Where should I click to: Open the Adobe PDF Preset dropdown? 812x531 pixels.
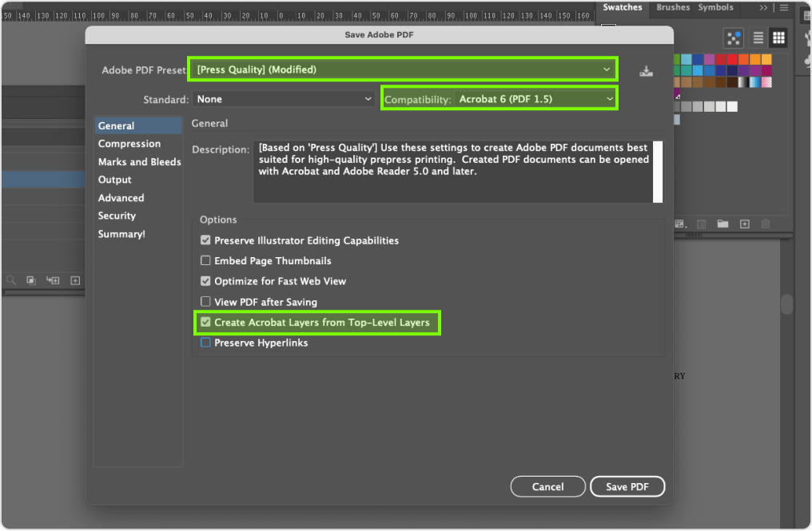coord(402,70)
